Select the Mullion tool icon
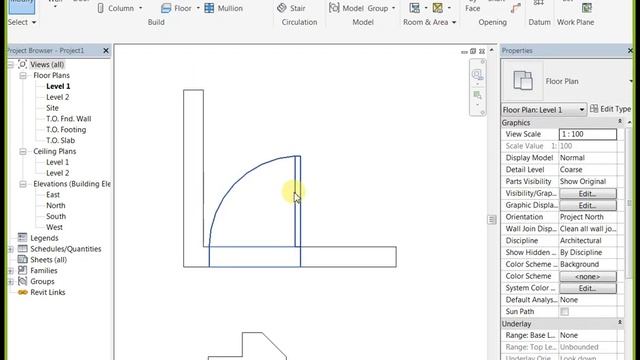This screenshot has height=360, width=640. coord(209,8)
